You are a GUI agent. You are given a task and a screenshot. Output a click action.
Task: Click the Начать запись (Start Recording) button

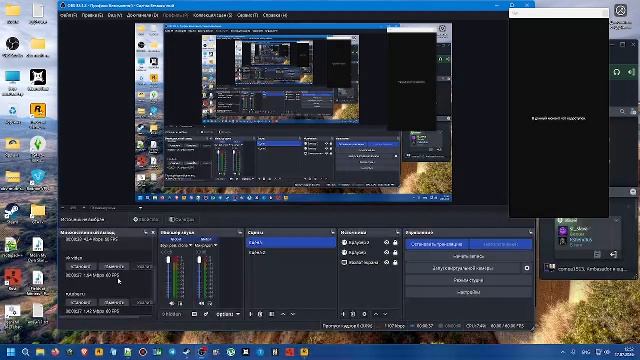coord(469,256)
